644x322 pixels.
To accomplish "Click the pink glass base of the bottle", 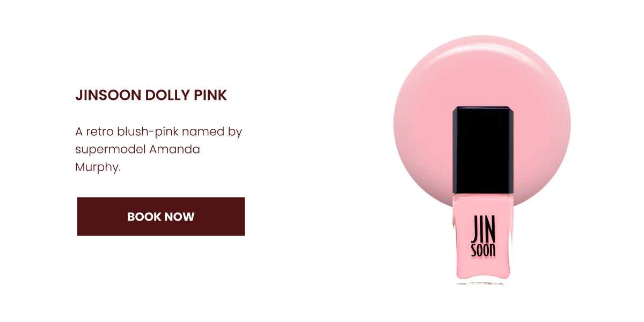I will coord(481,239).
